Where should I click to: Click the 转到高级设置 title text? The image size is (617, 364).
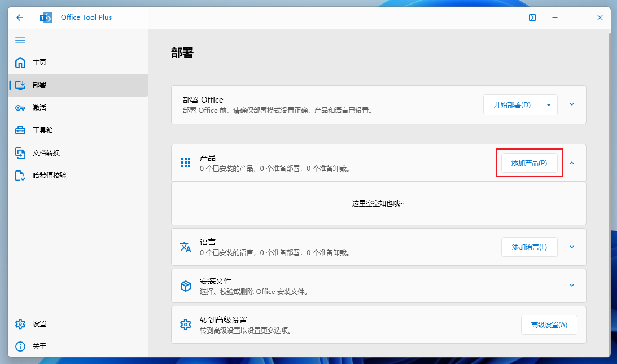[224, 320]
